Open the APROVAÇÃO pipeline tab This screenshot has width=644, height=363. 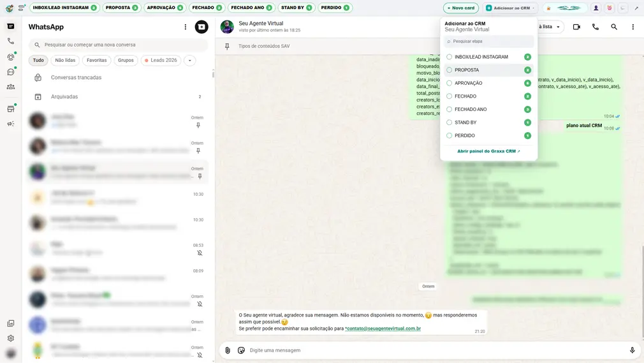[x=165, y=8]
